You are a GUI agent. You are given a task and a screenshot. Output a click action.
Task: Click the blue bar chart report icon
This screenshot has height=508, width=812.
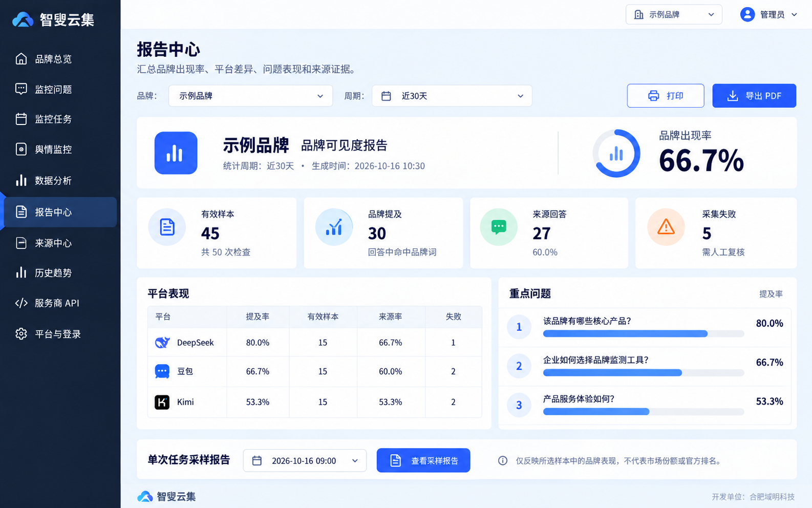176,153
